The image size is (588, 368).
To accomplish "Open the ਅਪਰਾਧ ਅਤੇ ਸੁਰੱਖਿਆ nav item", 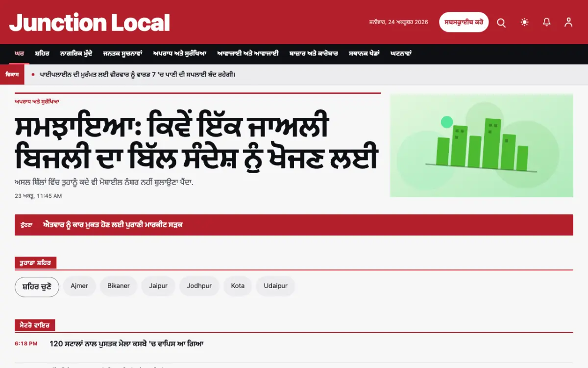I will click(x=179, y=53).
